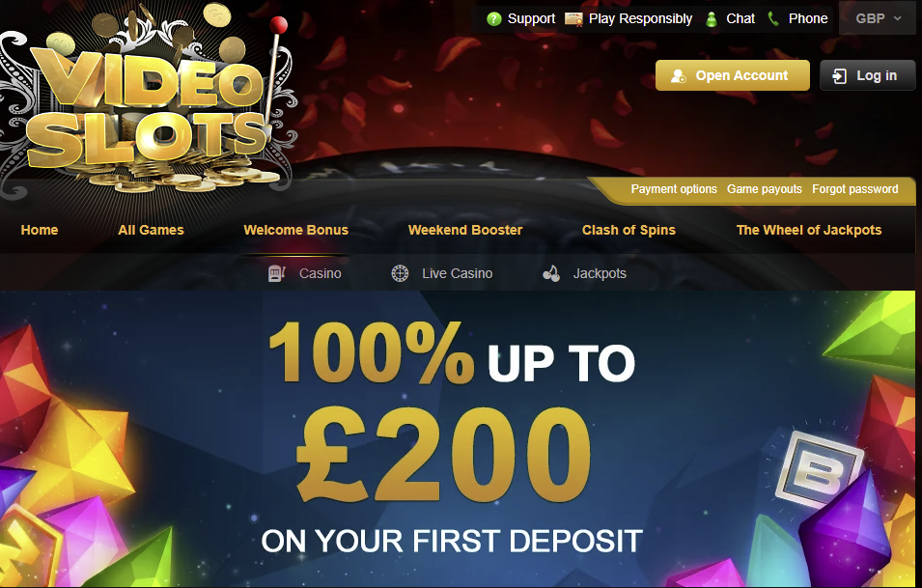Image resolution: width=922 pixels, height=588 pixels.
Task: Open the All Games menu item
Action: [152, 230]
